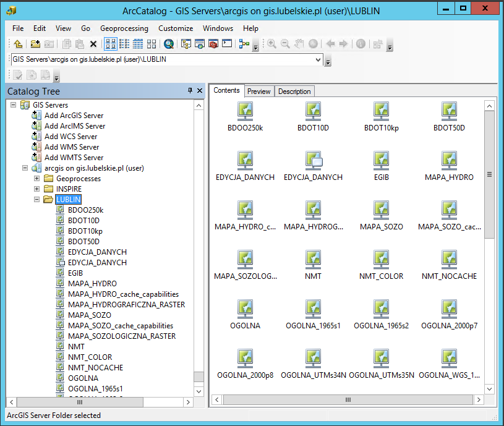Open the Location path dropdown arrow
The width and height of the screenshot is (504, 426).
click(318, 59)
